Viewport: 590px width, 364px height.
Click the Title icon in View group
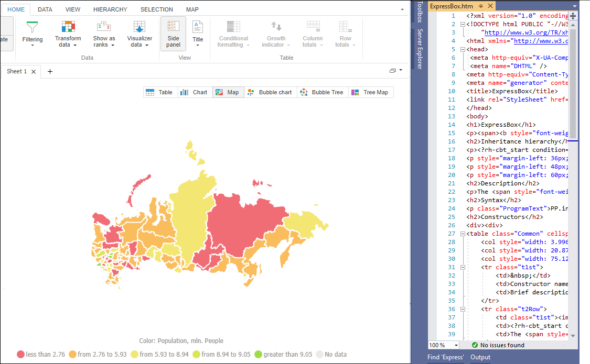[198, 34]
